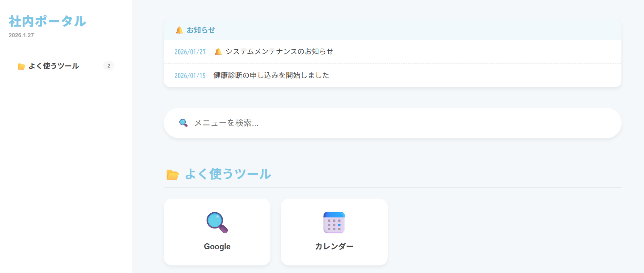Click the magnifying glass icon on Google card
644x273 pixels.
pyautogui.click(x=217, y=222)
